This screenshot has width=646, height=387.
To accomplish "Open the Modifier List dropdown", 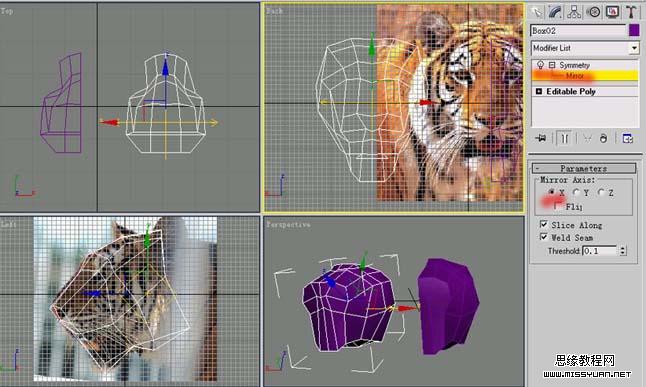I will (634, 48).
